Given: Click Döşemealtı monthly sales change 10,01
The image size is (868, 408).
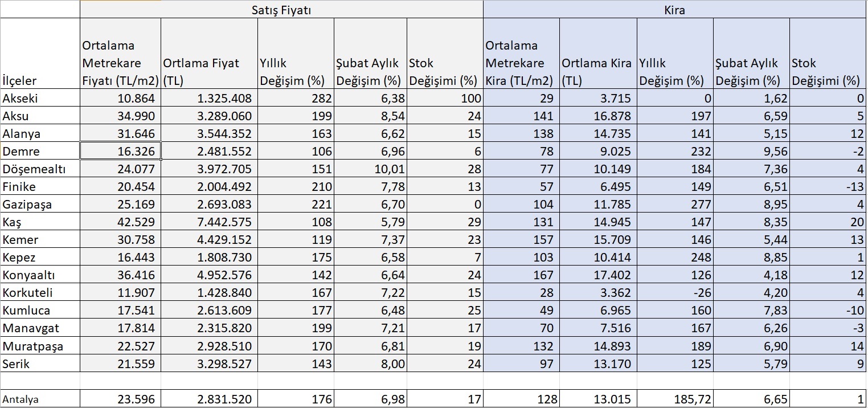Looking at the screenshot, I should 371,169.
